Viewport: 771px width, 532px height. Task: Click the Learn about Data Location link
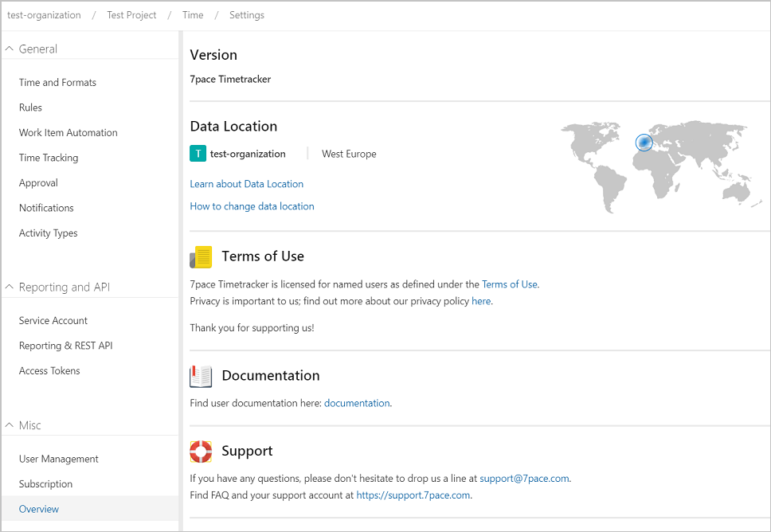pyautogui.click(x=247, y=184)
